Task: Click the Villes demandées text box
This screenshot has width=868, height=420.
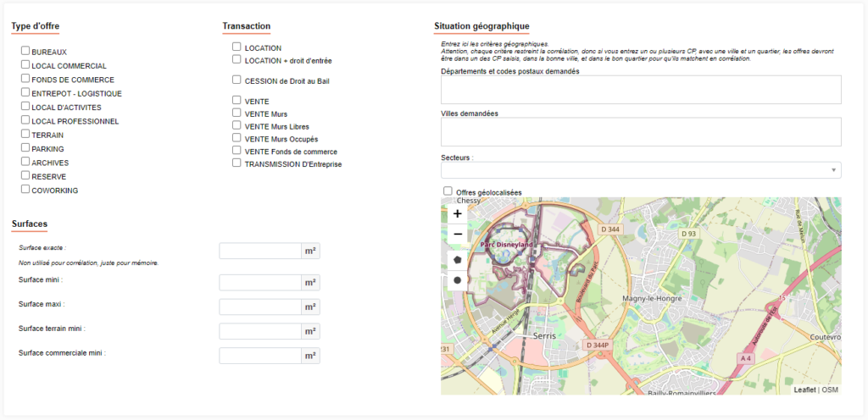Action: [x=641, y=132]
